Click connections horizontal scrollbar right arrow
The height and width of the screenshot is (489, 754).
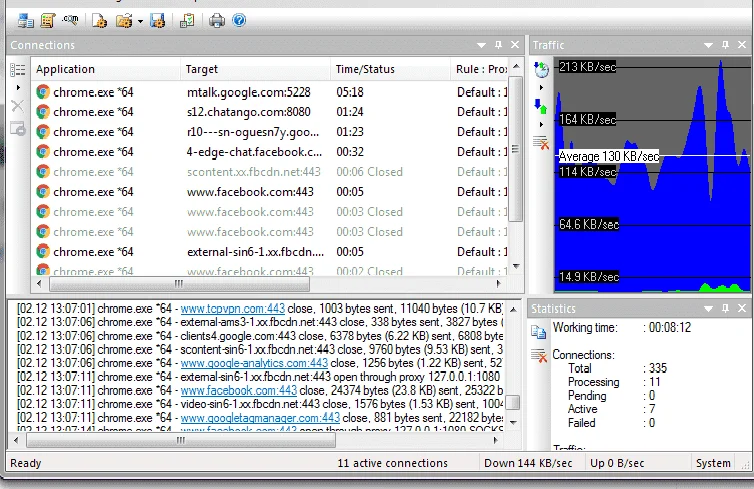[x=499, y=284]
